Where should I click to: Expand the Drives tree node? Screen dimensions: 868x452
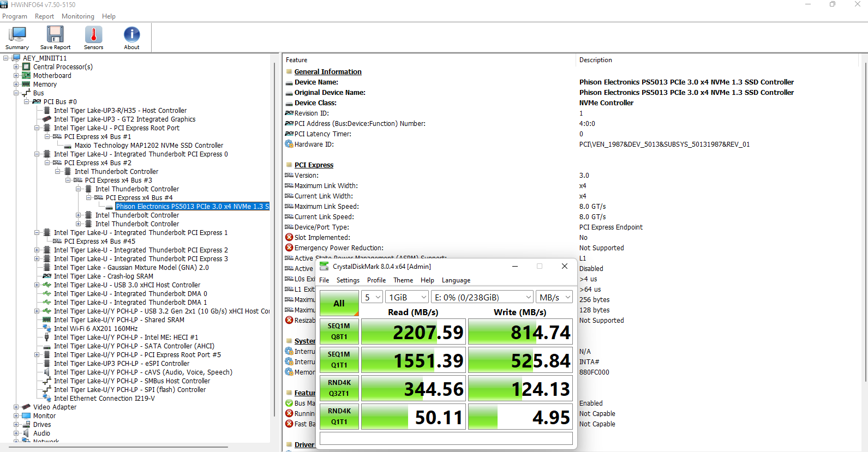click(x=16, y=425)
